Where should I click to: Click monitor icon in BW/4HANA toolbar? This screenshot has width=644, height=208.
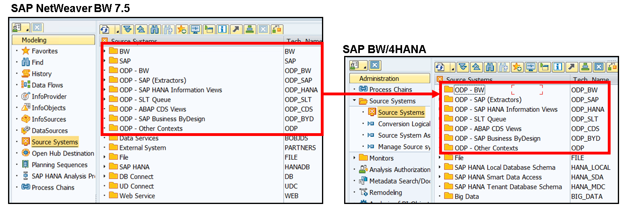(x=530, y=67)
